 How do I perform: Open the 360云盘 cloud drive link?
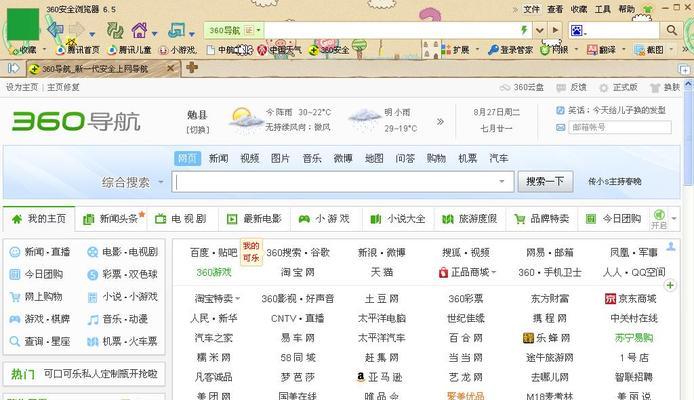point(521,87)
